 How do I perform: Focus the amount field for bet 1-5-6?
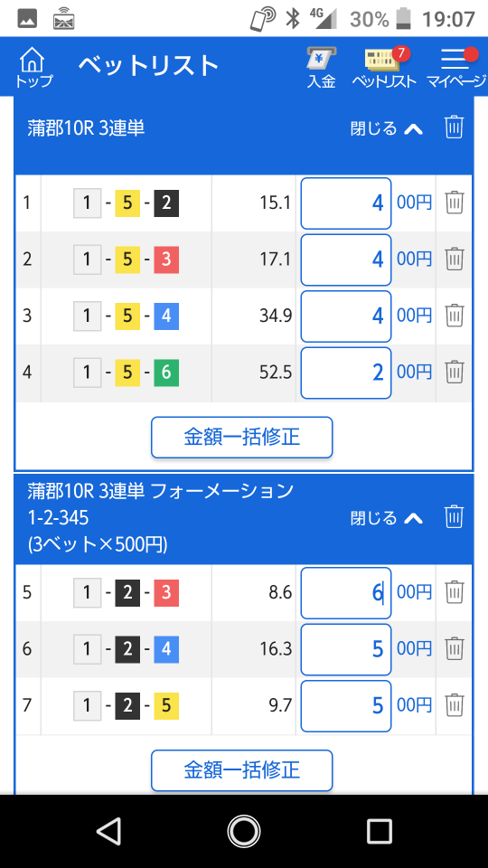(346, 373)
